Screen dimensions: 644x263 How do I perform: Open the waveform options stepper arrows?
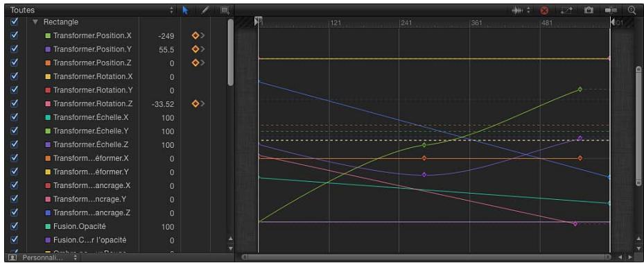pos(528,10)
